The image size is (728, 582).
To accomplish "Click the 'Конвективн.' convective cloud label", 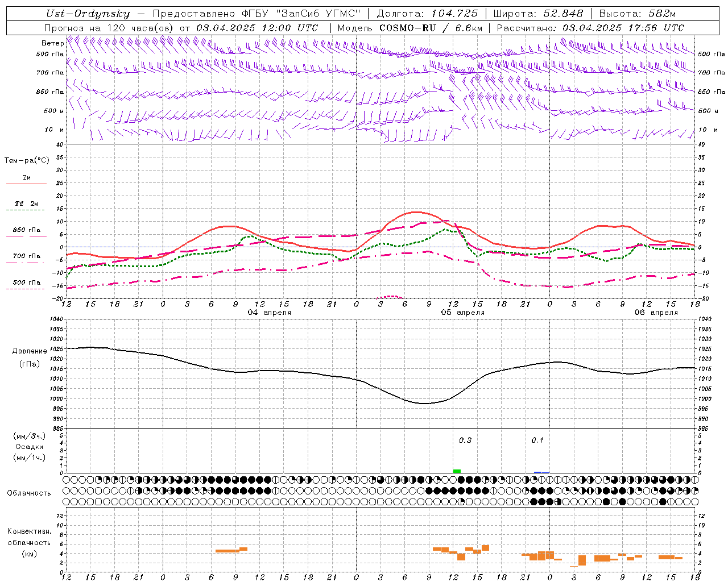I will pos(29,531).
